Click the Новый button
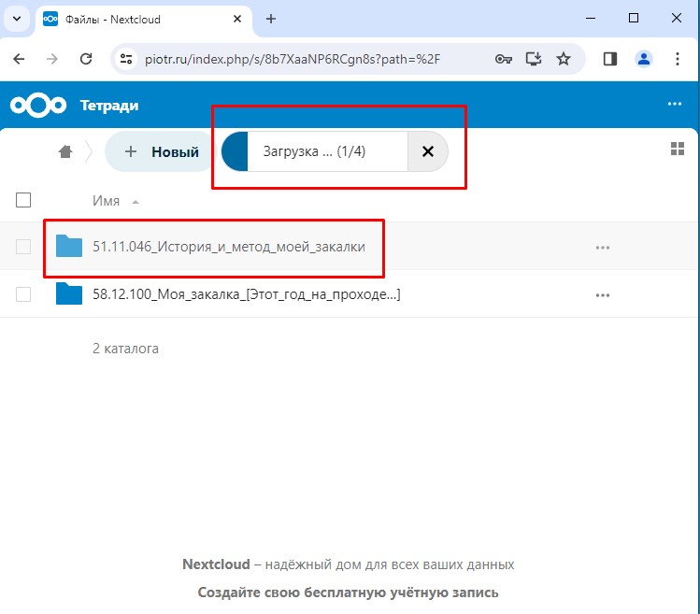Viewport: 700px width, 614px height. [x=162, y=152]
